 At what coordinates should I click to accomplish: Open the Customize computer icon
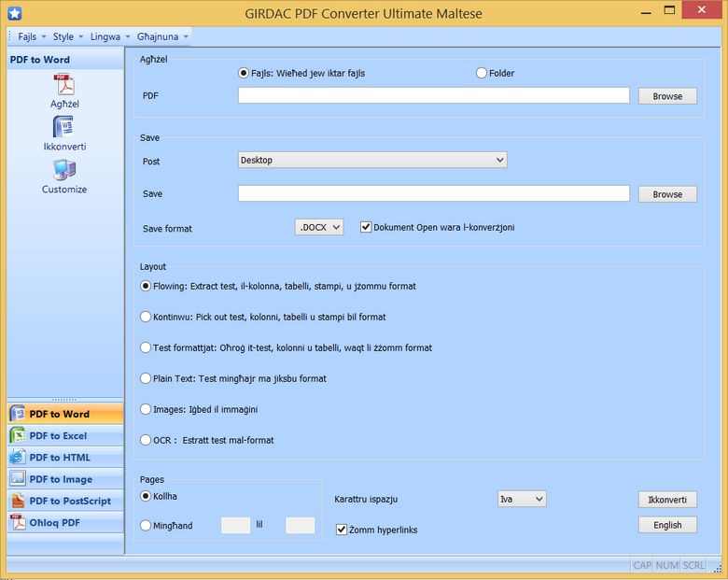(64, 169)
